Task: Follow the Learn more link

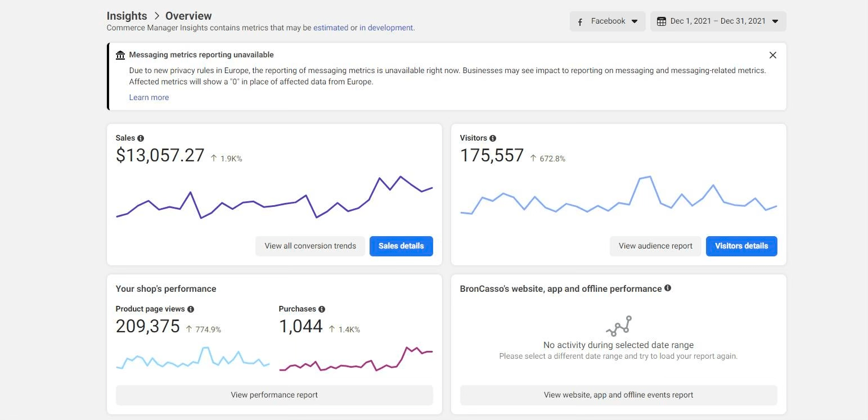Action: point(149,97)
